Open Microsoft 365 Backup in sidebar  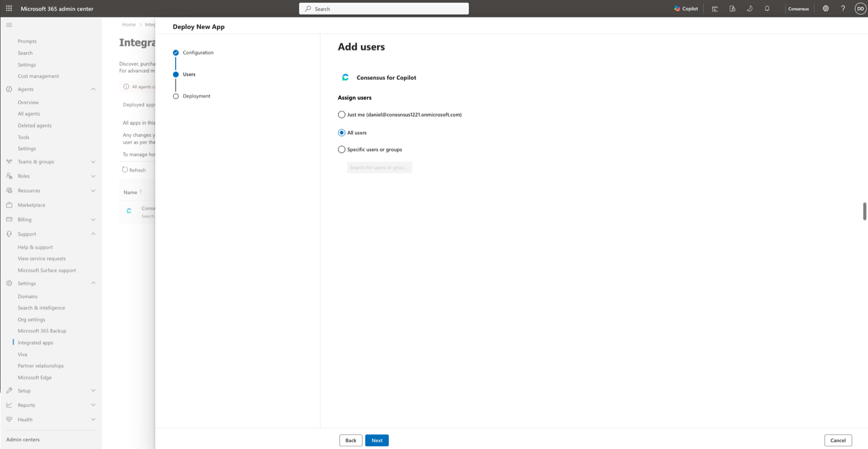click(42, 331)
